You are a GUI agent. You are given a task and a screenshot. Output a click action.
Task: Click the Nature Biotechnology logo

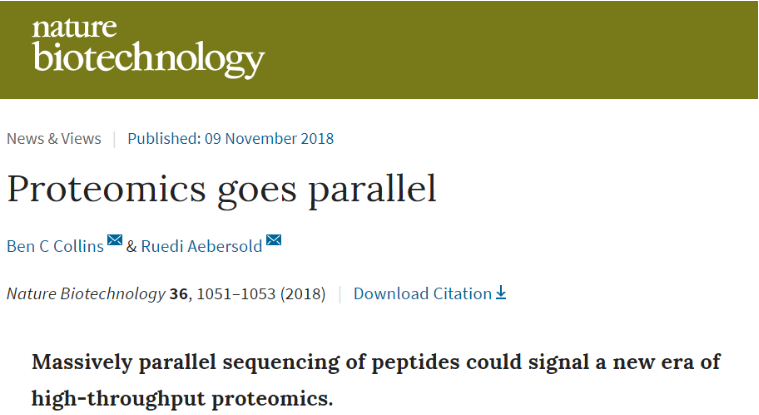click(x=148, y=50)
